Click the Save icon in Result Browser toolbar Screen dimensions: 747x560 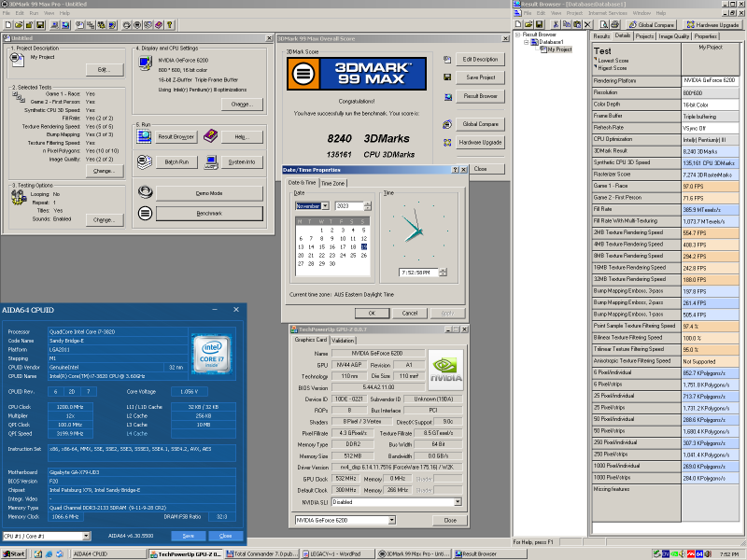540,24
